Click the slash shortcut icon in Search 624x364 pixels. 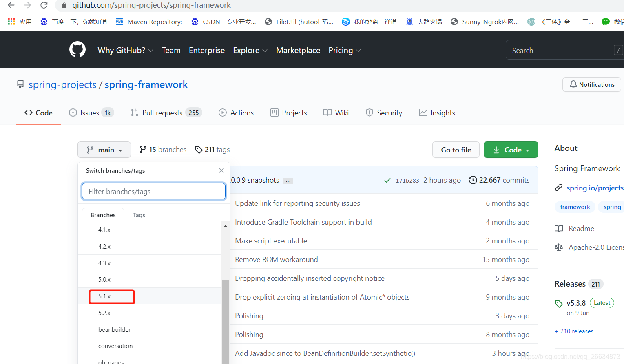pos(618,50)
